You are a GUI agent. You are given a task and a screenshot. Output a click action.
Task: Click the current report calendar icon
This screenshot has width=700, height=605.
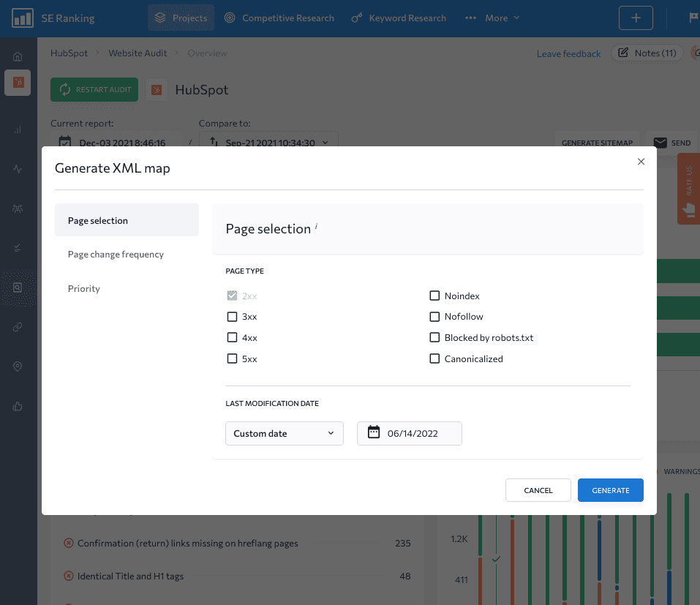[x=65, y=141]
